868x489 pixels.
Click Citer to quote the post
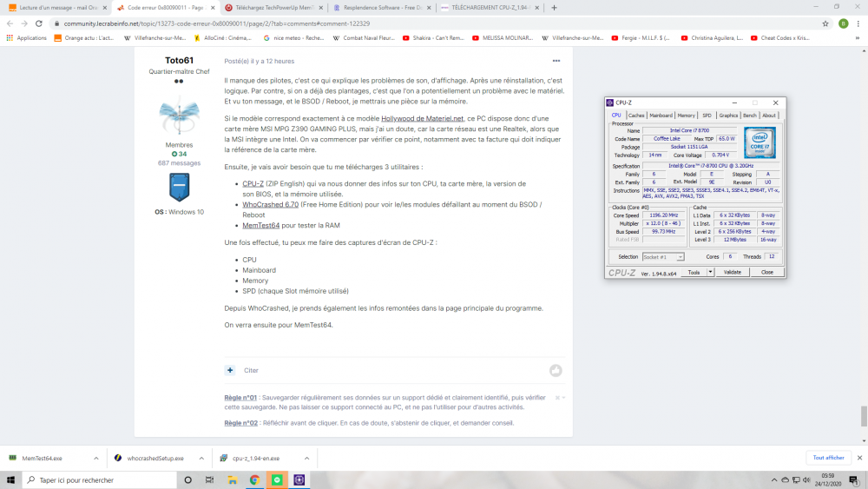point(252,371)
